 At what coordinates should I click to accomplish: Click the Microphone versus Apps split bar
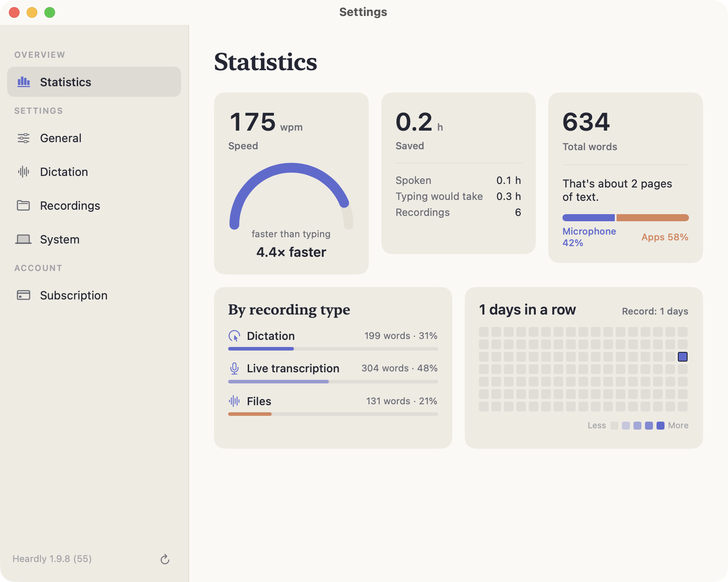click(625, 218)
